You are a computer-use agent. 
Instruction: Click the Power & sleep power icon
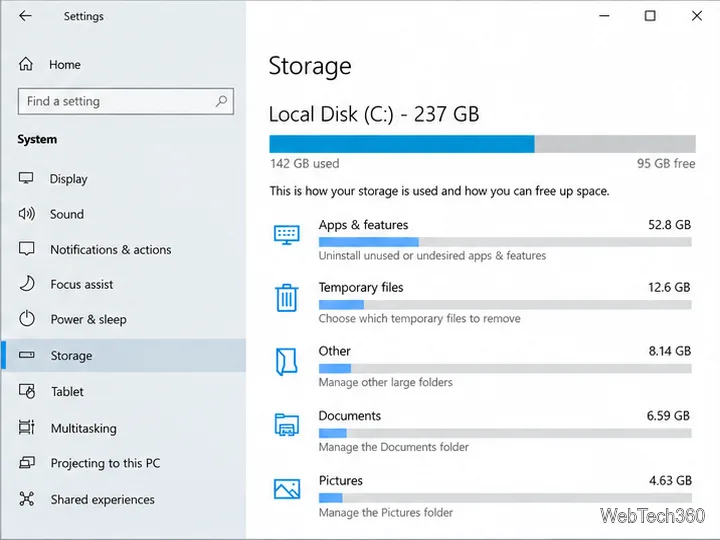[x=27, y=319]
